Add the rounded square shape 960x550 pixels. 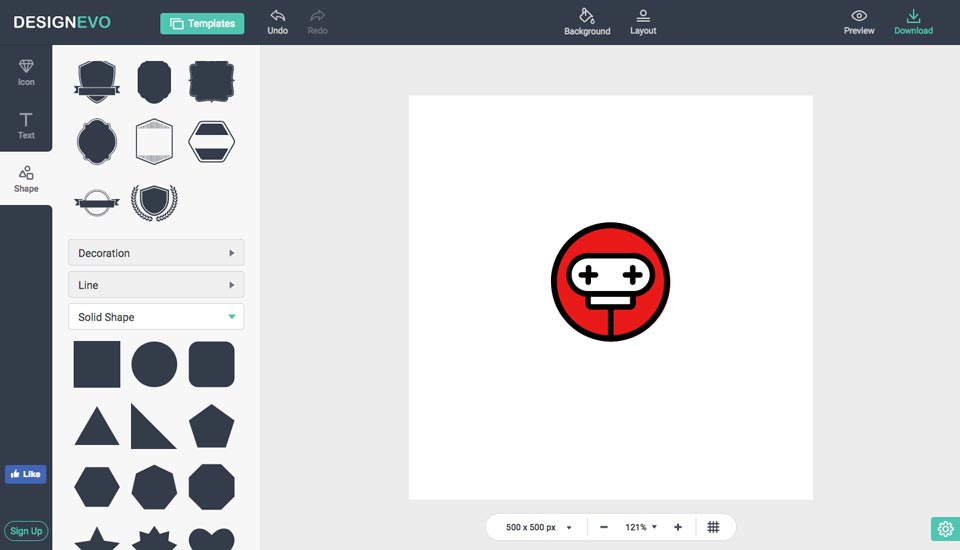(211, 364)
